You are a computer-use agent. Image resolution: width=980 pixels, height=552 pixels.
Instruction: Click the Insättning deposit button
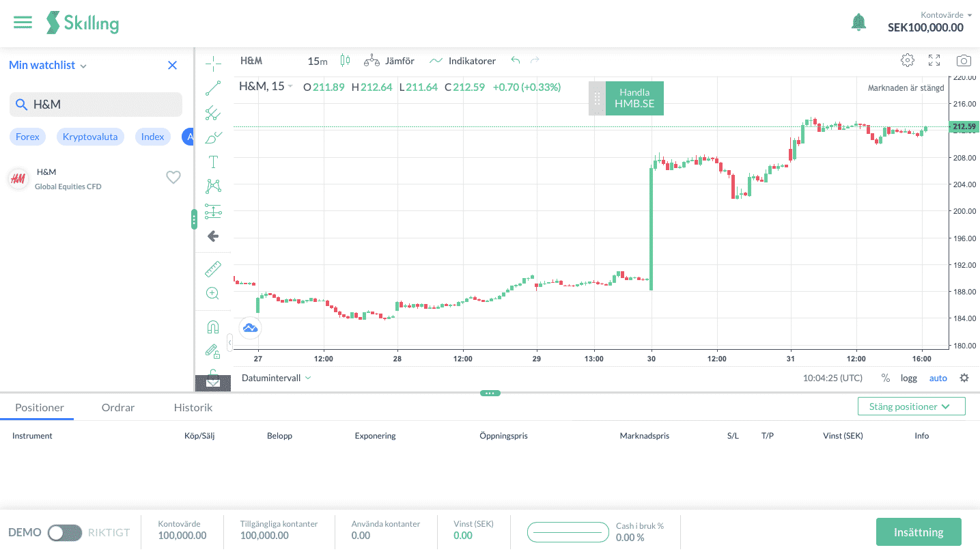point(919,532)
